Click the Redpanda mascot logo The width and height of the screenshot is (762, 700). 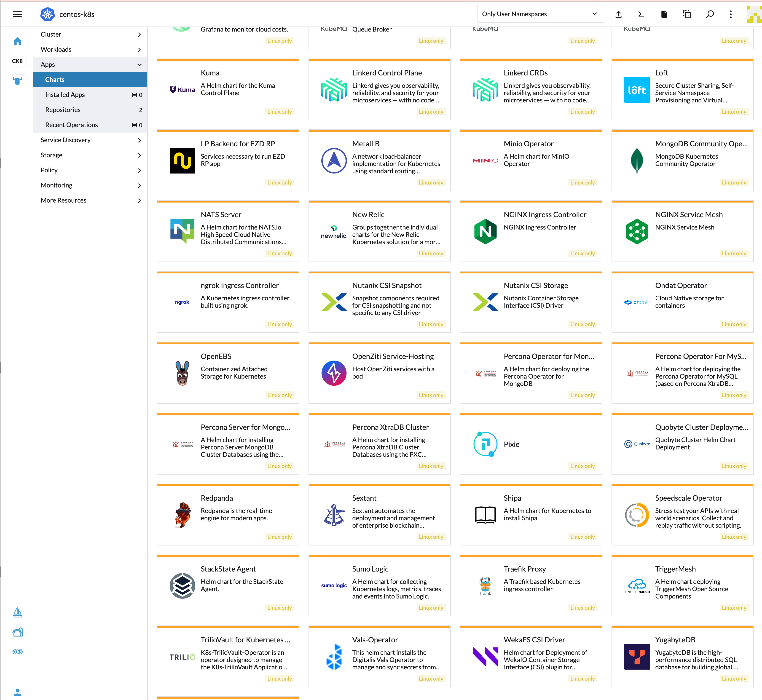point(182,515)
